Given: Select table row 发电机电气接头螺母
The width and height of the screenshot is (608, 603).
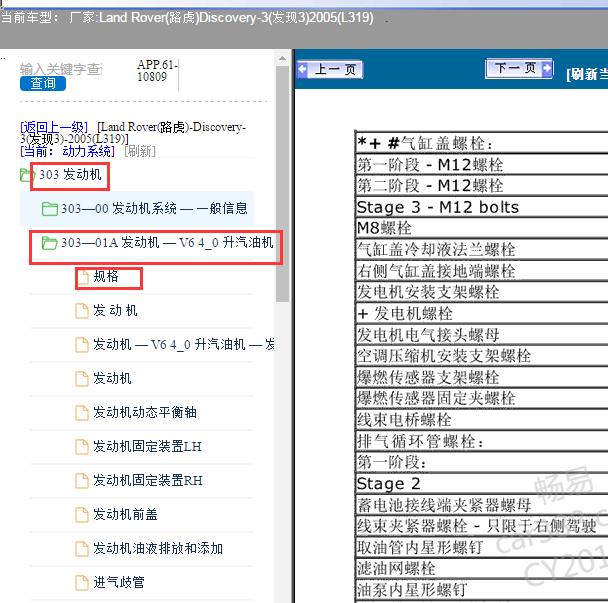Looking at the screenshot, I should [482, 334].
